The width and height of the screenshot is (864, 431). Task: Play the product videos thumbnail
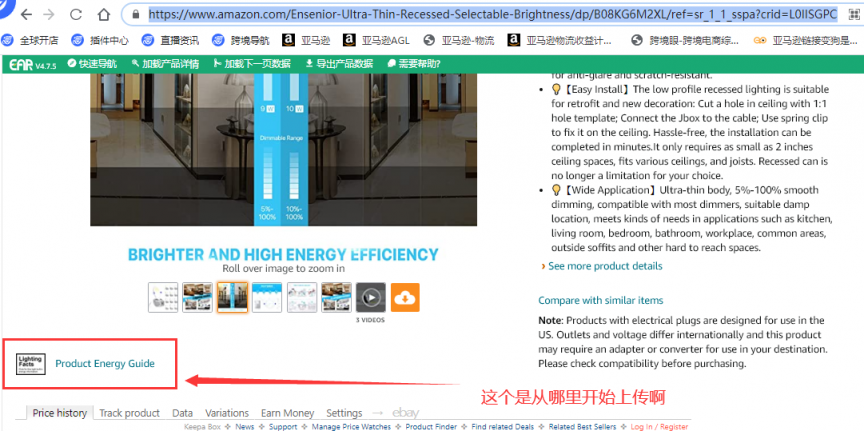371,298
